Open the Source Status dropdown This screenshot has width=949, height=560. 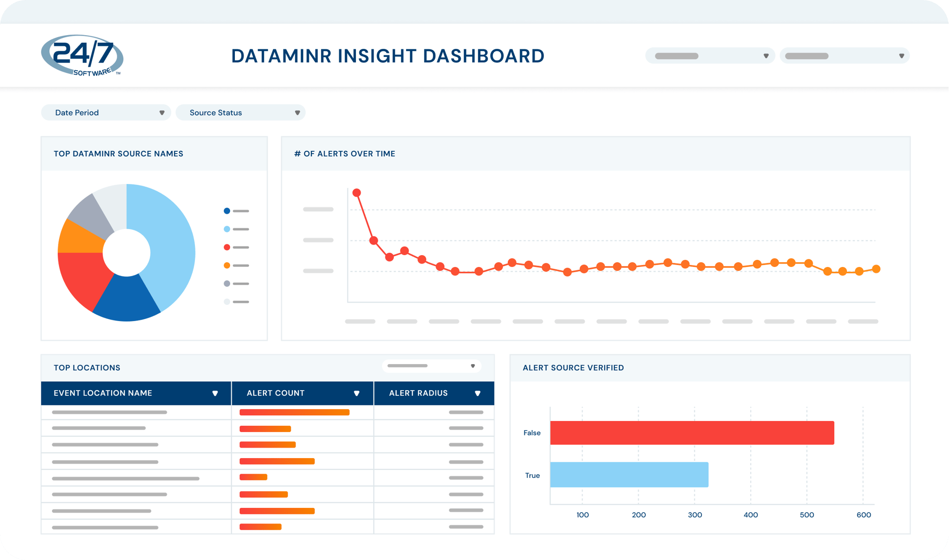pyautogui.click(x=241, y=112)
